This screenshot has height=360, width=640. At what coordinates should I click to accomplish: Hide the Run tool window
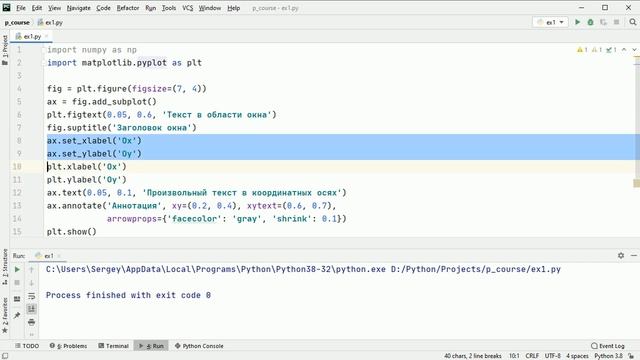(x=633, y=256)
